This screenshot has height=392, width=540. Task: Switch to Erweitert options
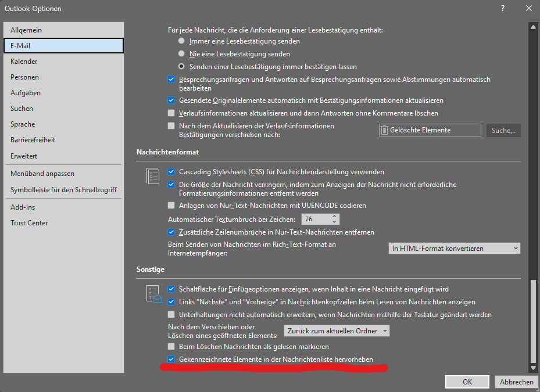pos(63,156)
